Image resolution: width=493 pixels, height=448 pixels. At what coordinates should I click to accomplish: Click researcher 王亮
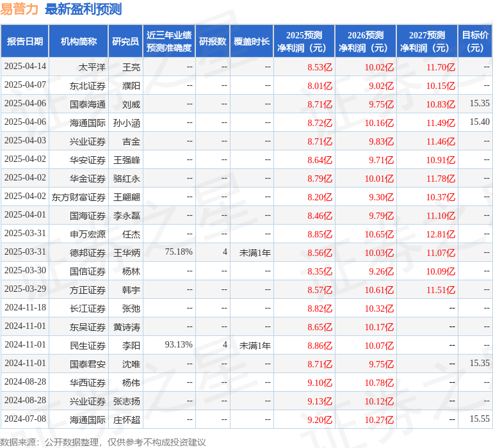[x=131, y=67]
